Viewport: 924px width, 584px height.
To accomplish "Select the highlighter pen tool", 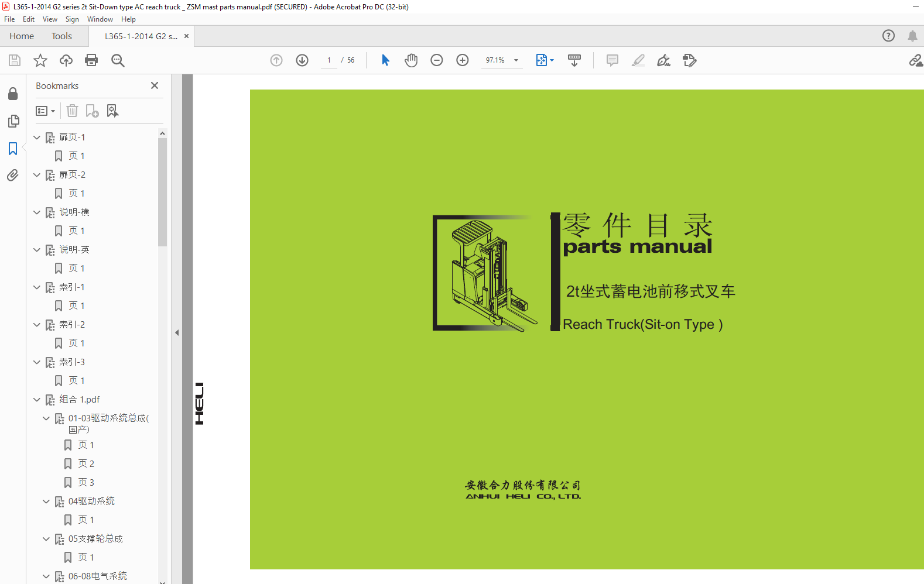I will click(638, 60).
